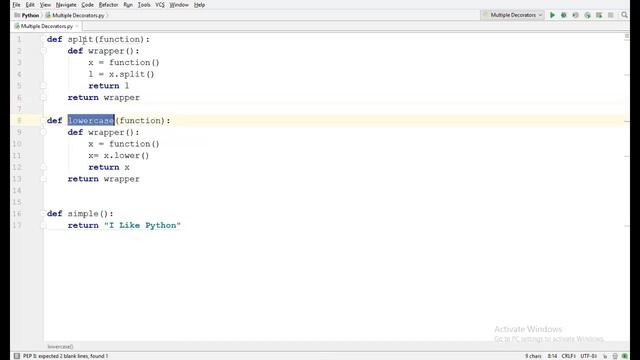Collapse fold marker at line 5 return
Viewport: 640px width, 360px height.
[43, 86]
